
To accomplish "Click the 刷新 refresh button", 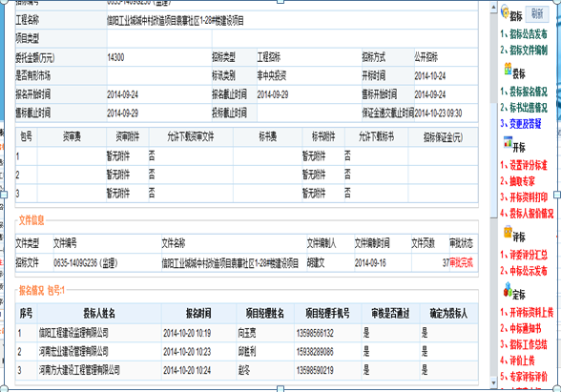I will [536, 14].
